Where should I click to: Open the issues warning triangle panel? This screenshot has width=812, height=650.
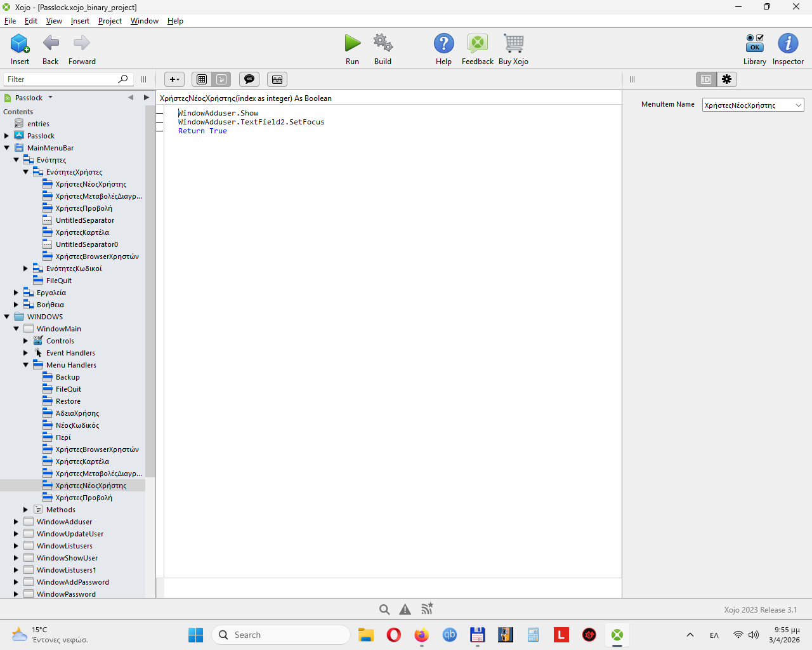pyautogui.click(x=405, y=609)
